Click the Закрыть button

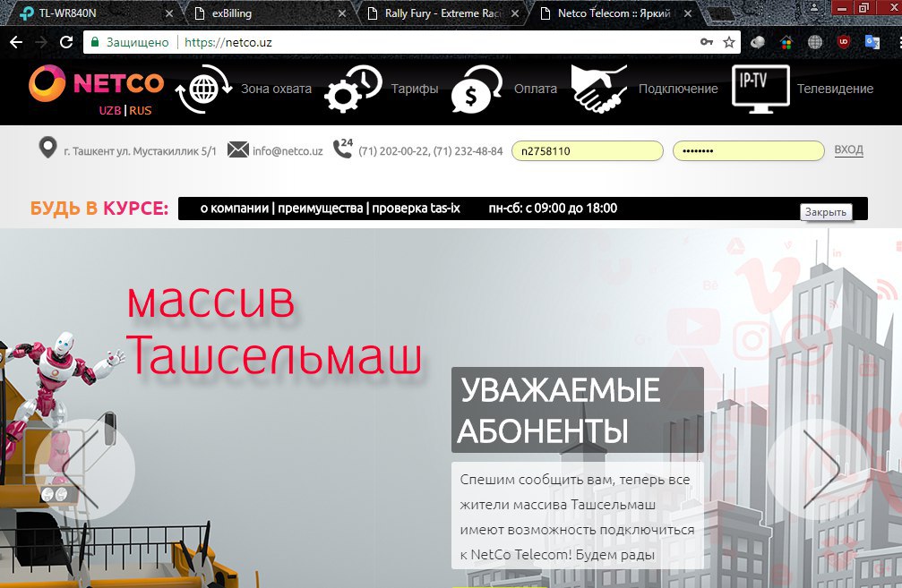coord(826,211)
